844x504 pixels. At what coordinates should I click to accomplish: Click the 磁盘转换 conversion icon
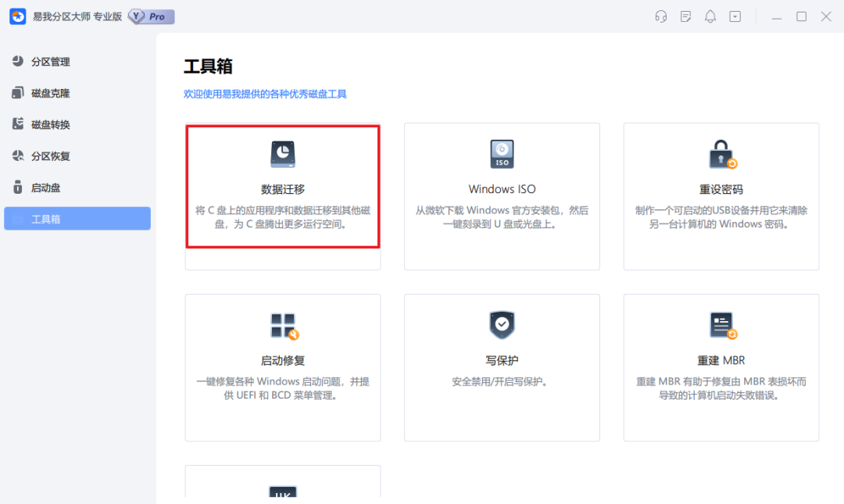pos(18,123)
